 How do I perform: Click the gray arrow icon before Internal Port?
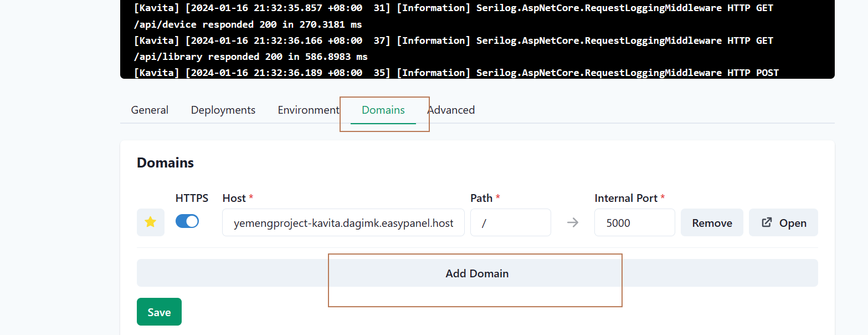point(573,222)
